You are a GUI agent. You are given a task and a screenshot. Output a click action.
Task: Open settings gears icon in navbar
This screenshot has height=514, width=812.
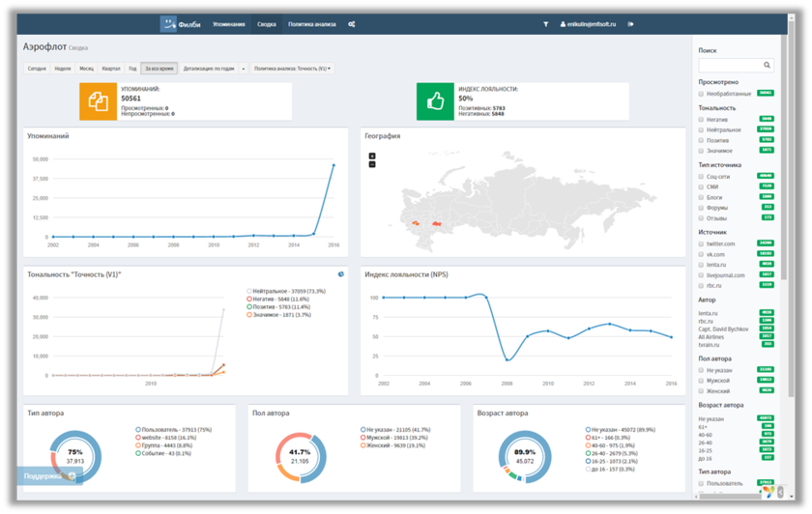[352, 24]
